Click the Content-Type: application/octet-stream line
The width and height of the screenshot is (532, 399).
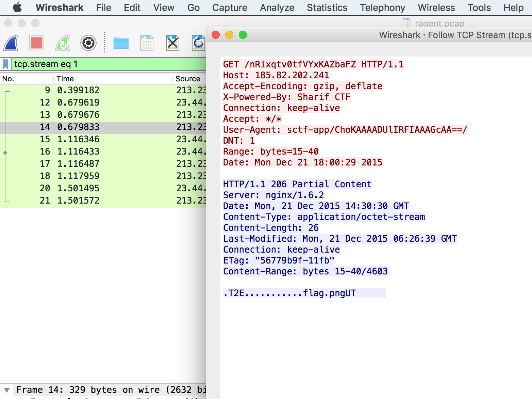pyautogui.click(x=324, y=217)
